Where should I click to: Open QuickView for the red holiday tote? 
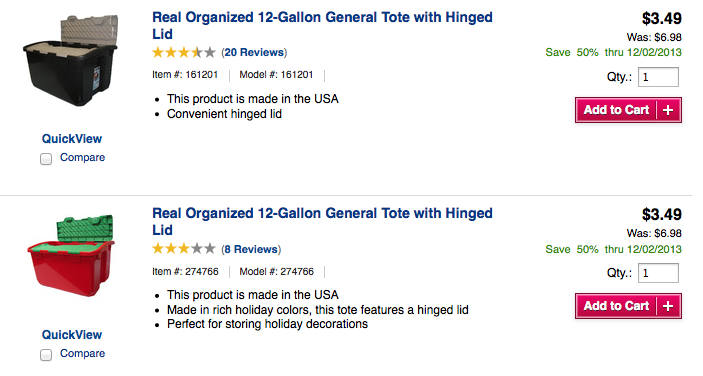tap(72, 335)
